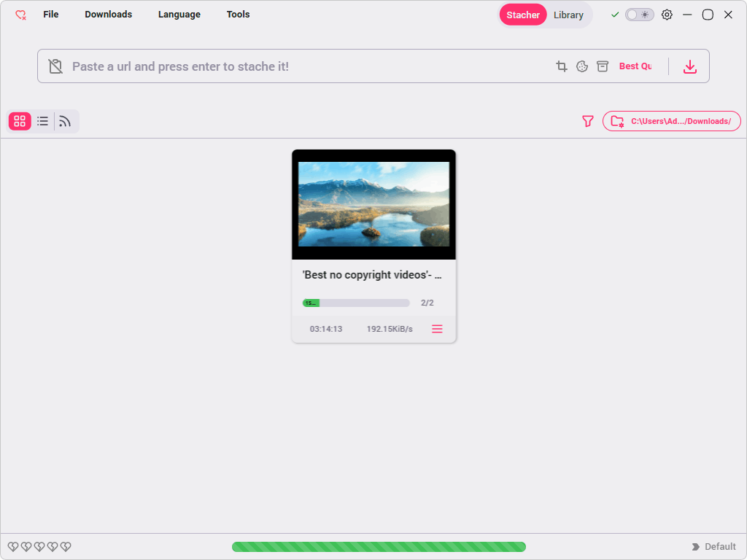Minimize the Stacher window

tap(687, 15)
